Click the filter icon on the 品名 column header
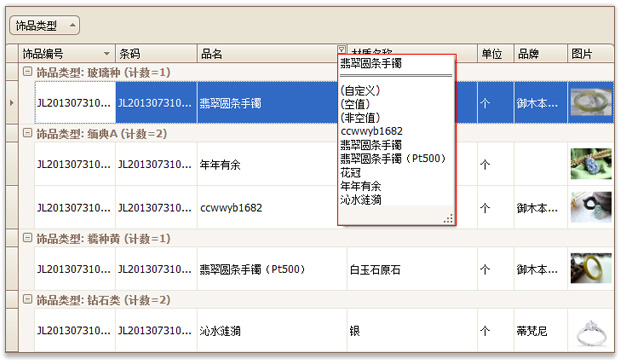 342,49
